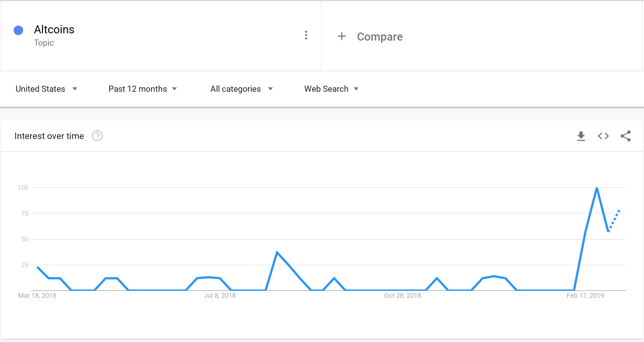
Task: Open the Web Search type dropdown
Action: (x=331, y=89)
